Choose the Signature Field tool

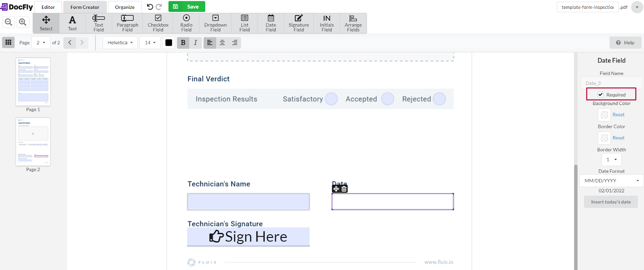pyautogui.click(x=299, y=23)
